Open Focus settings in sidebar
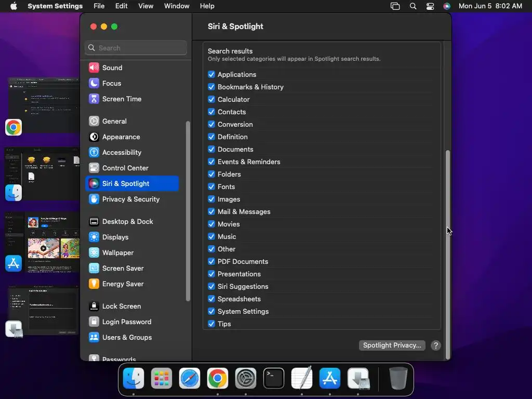 (132, 83)
